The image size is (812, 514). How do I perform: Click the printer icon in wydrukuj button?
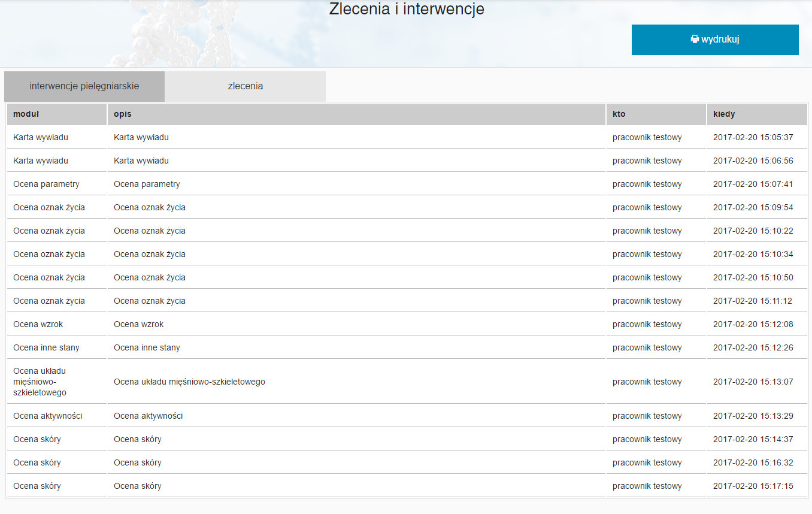[x=695, y=40]
